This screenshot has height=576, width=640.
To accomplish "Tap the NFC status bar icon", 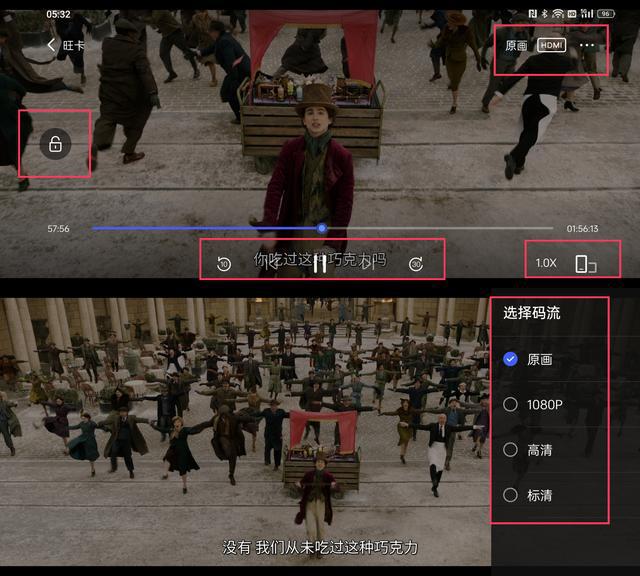I will pyautogui.click(x=533, y=13).
